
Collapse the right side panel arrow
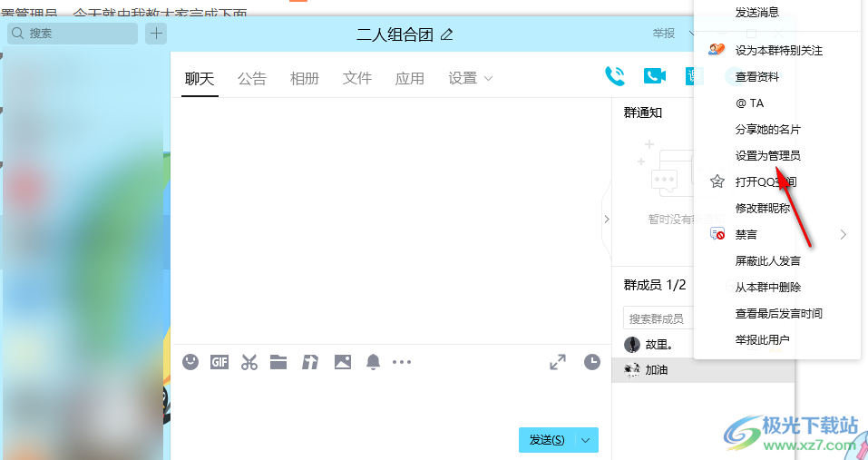click(607, 220)
